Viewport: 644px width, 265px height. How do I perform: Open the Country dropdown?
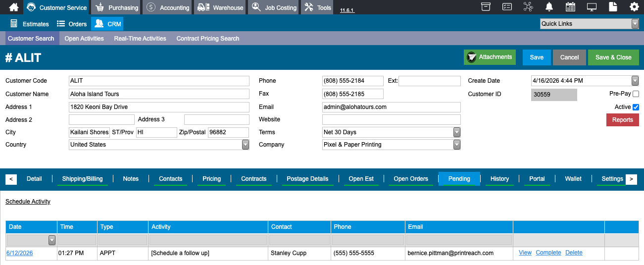[x=246, y=145]
